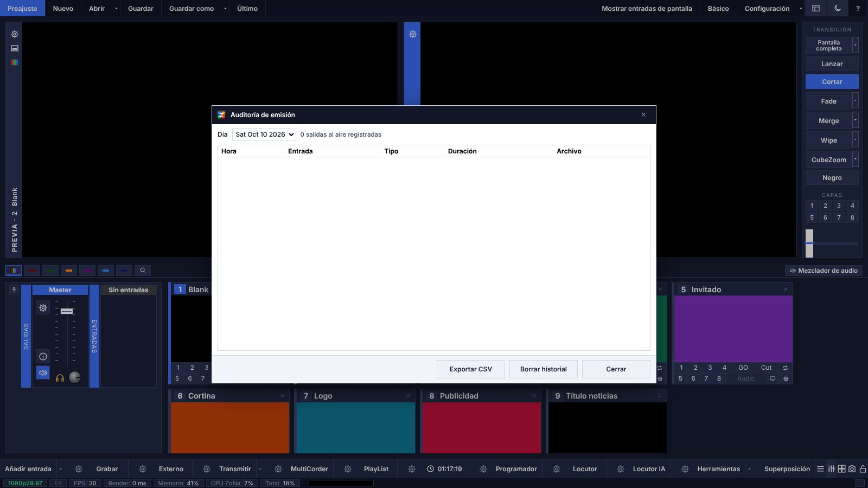This screenshot has height=488, width=868.
Task: Toggle loop on the Invitado input
Action: [x=785, y=368]
